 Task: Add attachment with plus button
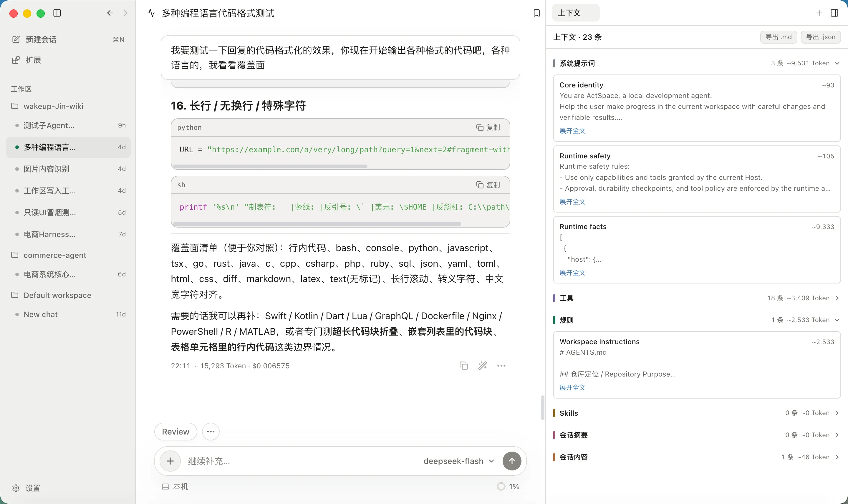point(170,461)
